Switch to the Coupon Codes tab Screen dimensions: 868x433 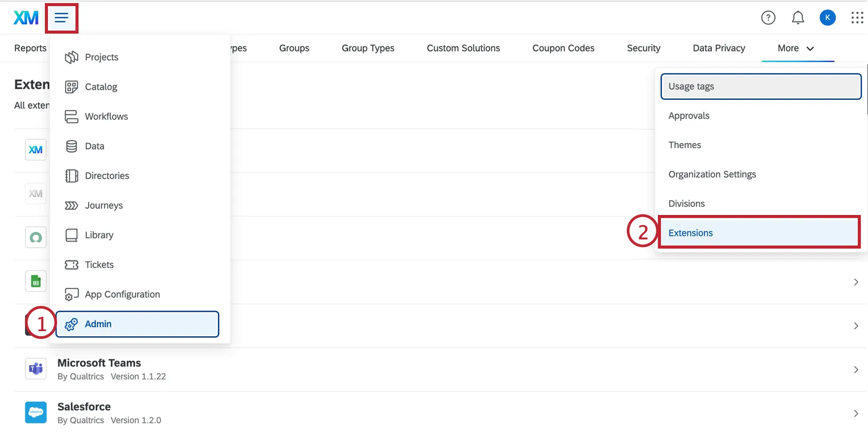563,48
